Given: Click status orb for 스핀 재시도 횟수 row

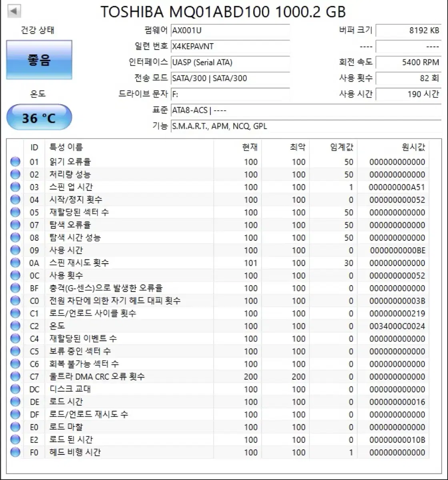Looking at the screenshot, I should 15,263.
